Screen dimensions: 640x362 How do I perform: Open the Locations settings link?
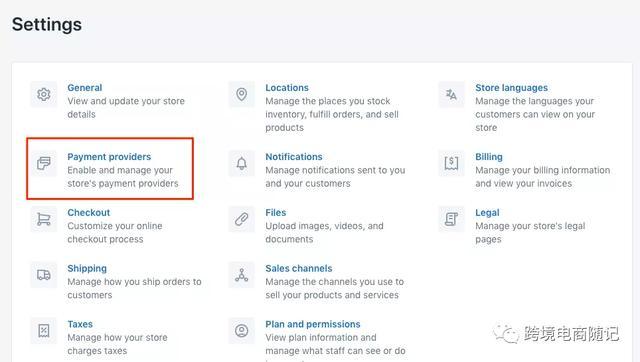click(x=287, y=88)
